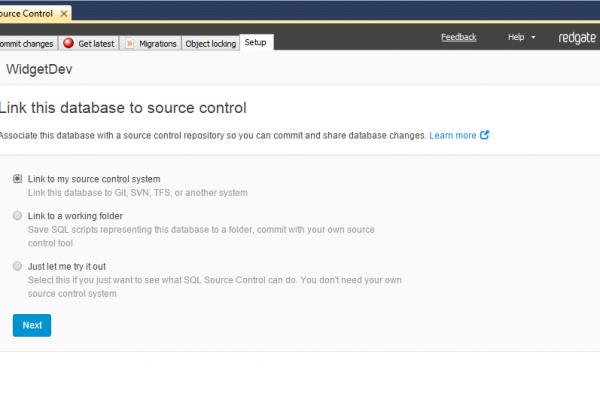Click the redgate logo
600x400 pixels.
pyautogui.click(x=577, y=38)
